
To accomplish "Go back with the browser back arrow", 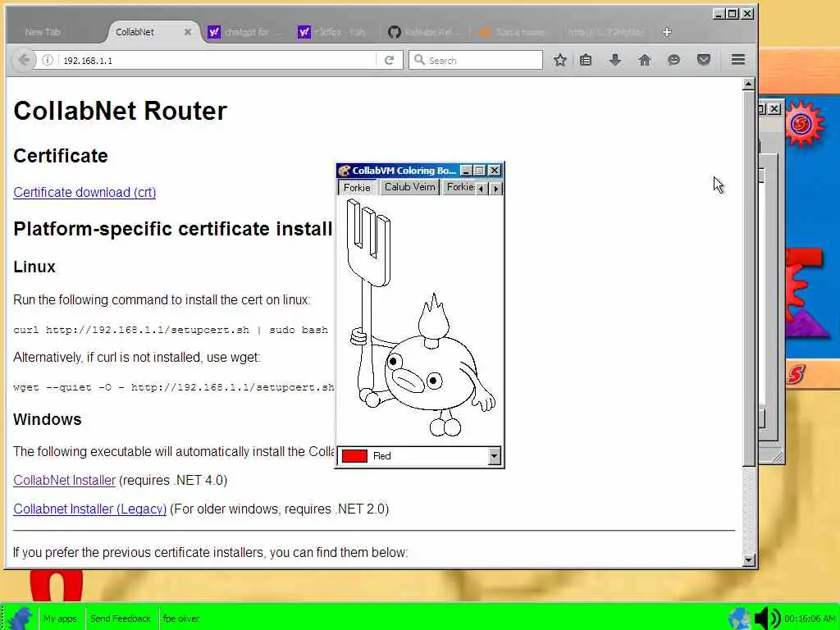I will [23, 60].
